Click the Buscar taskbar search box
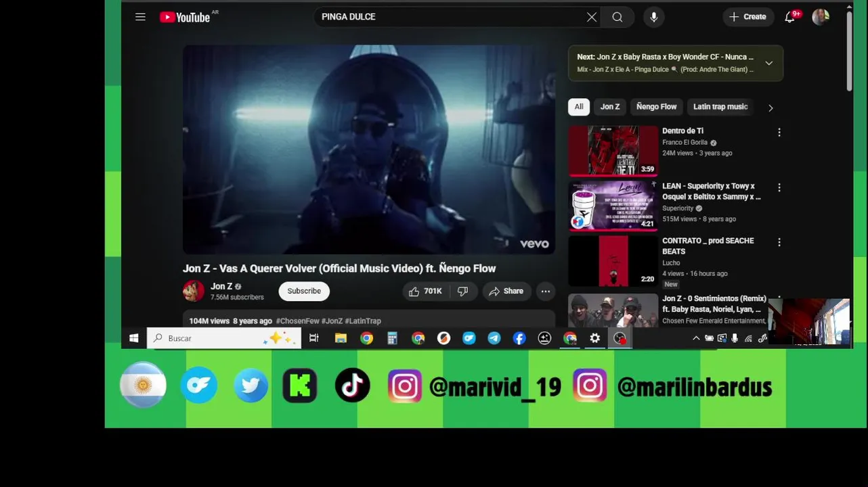Screen dimensions: 868x487 (224, 338)
